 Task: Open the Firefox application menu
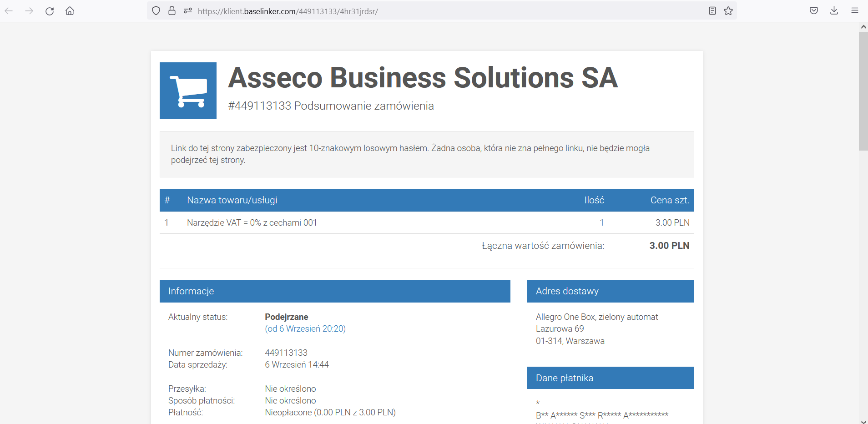855,11
